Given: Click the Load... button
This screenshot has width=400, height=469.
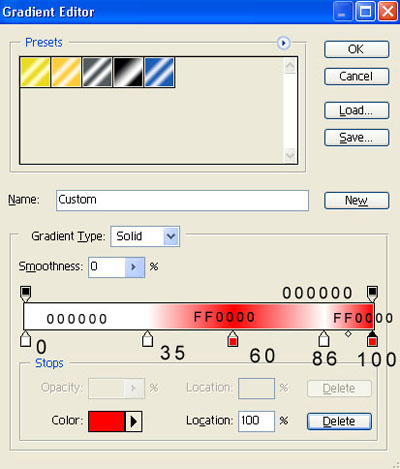Looking at the screenshot, I should pyautogui.click(x=356, y=110).
